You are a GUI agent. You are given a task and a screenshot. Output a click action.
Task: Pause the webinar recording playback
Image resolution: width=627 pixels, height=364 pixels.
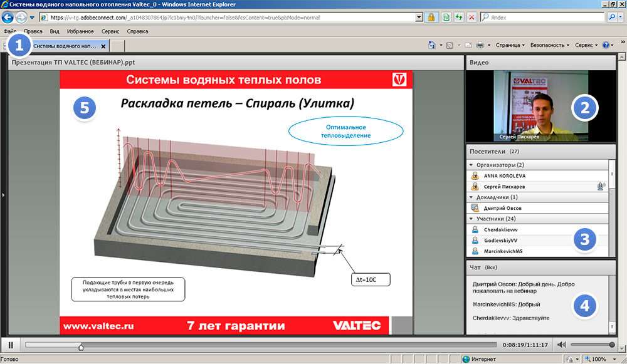(11, 345)
